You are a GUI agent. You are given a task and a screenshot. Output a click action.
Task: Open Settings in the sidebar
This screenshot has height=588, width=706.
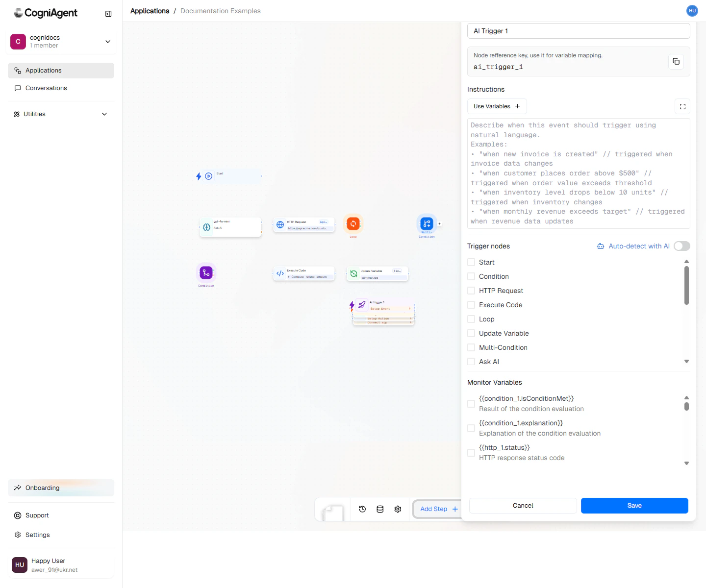coord(61,535)
